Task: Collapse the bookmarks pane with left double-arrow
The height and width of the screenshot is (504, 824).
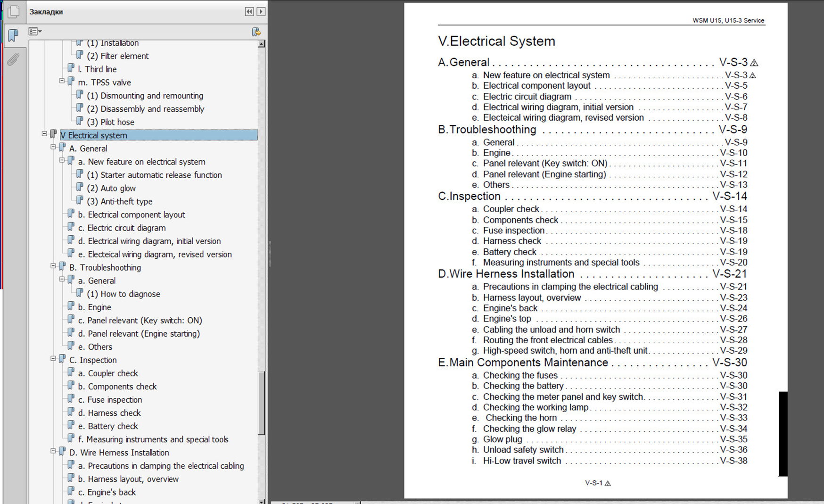Action: pos(249,12)
